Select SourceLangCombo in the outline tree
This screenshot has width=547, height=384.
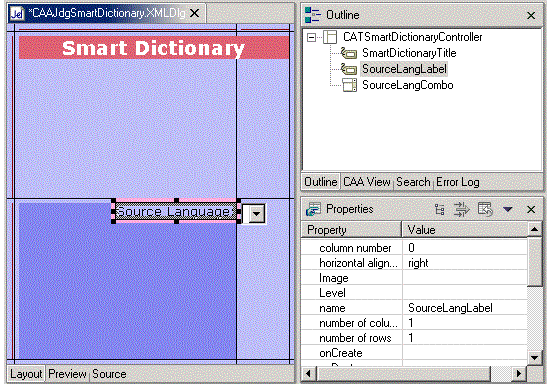tap(407, 85)
